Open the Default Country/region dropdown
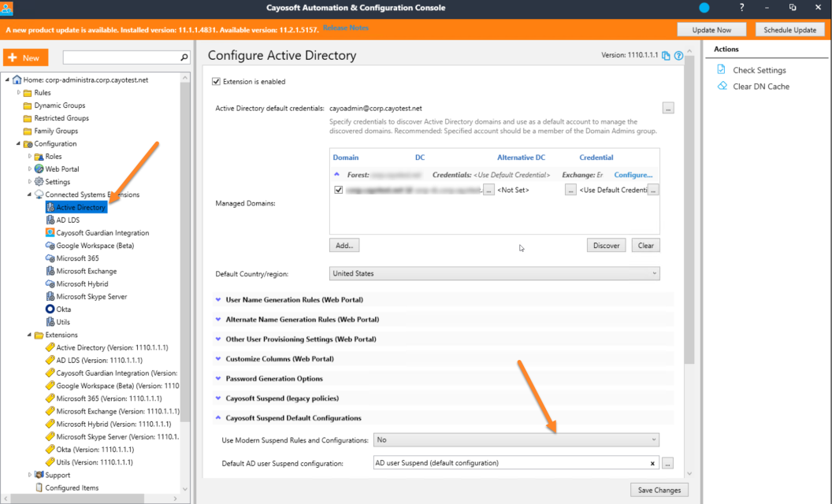Viewport: 832px width, 504px height. (495, 273)
